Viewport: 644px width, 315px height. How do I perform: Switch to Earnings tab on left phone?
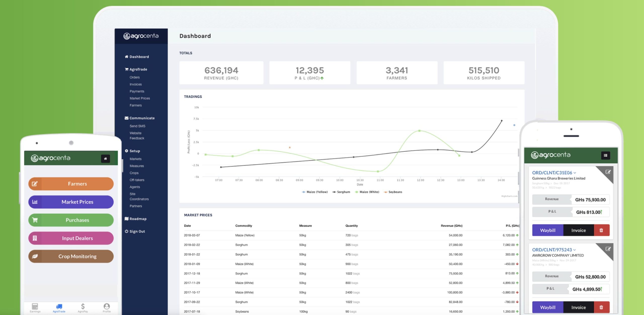pos(35,308)
